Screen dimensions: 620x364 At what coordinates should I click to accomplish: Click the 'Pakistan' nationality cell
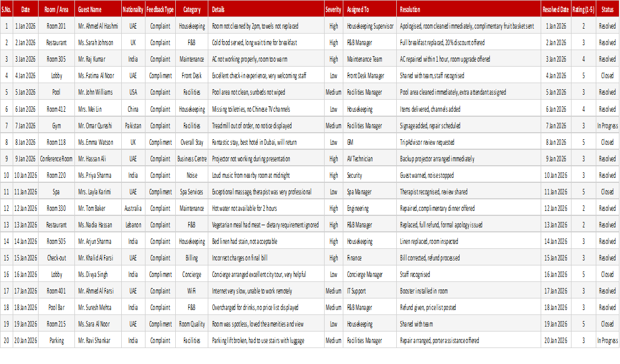click(x=133, y=126)
